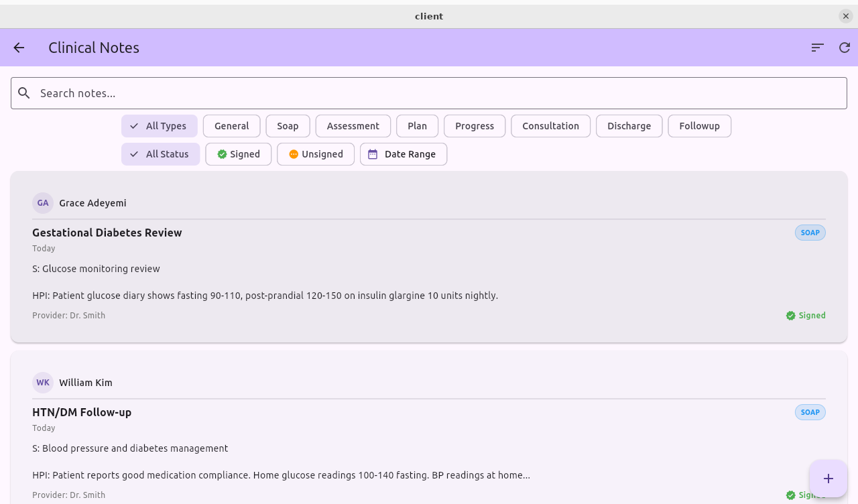Filter notes by Discharge type

(x=629, y=126)
